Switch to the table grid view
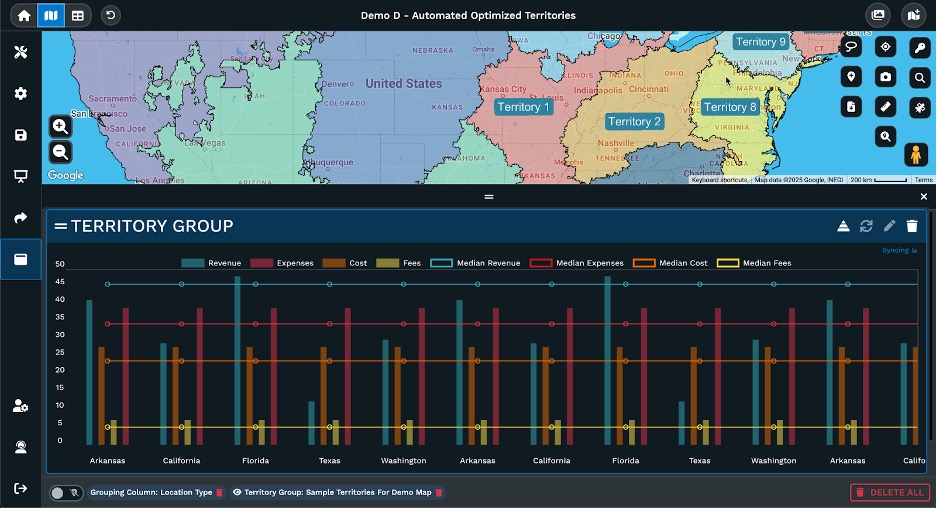The image size is (936, 508). coord(78,15)
